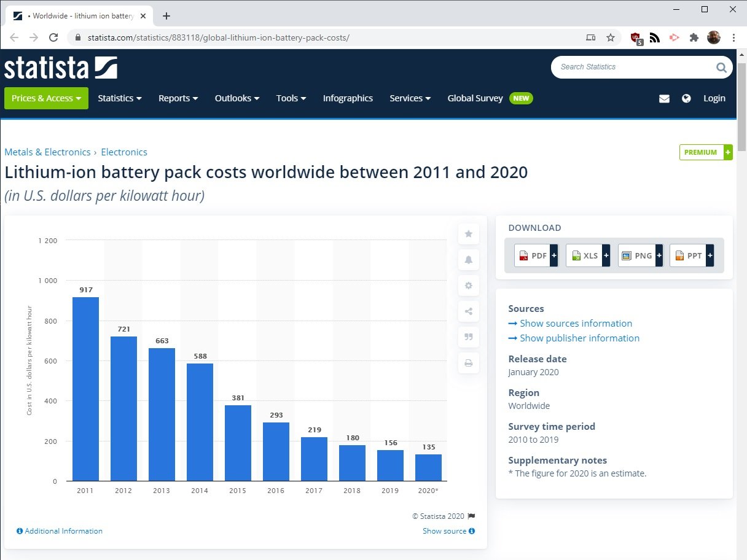Open the Infographics menu item
This screenshot has height=560, width=747.
point(348,98)
